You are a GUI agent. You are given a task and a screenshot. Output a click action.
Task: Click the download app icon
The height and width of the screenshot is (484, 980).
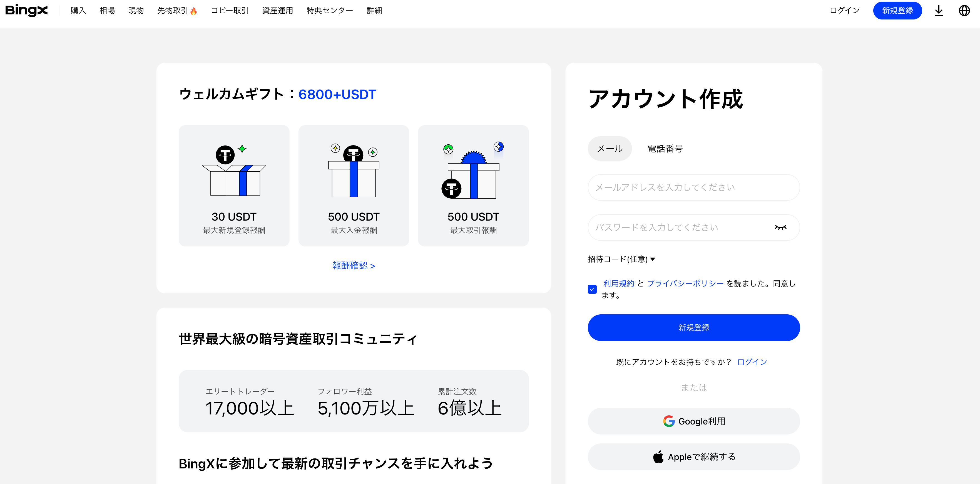click(x=939, y=11)
